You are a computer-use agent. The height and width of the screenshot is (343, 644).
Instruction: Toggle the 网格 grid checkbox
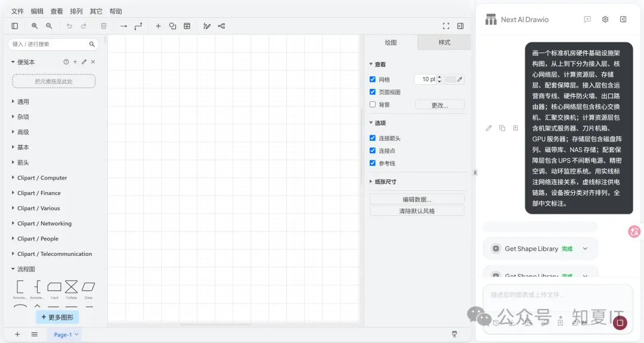click(x=373, y=79)
